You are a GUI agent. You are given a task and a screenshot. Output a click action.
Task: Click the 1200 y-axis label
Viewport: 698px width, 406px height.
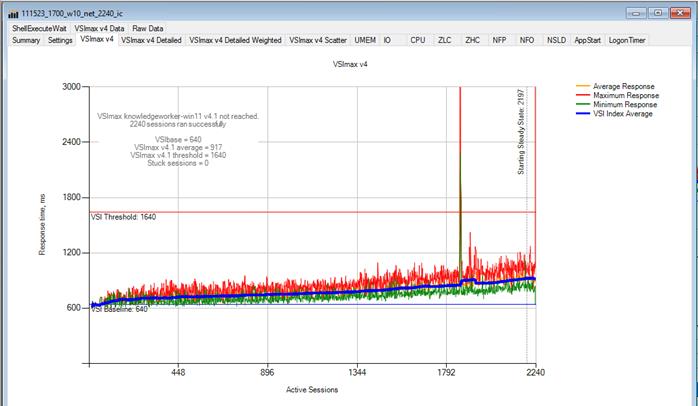(71, 252)
